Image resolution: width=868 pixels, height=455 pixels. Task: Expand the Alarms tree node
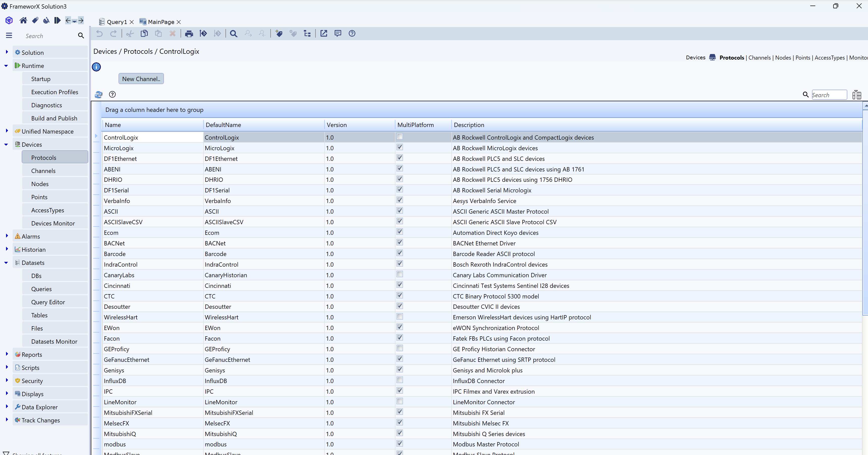click(x=7, y=236)
